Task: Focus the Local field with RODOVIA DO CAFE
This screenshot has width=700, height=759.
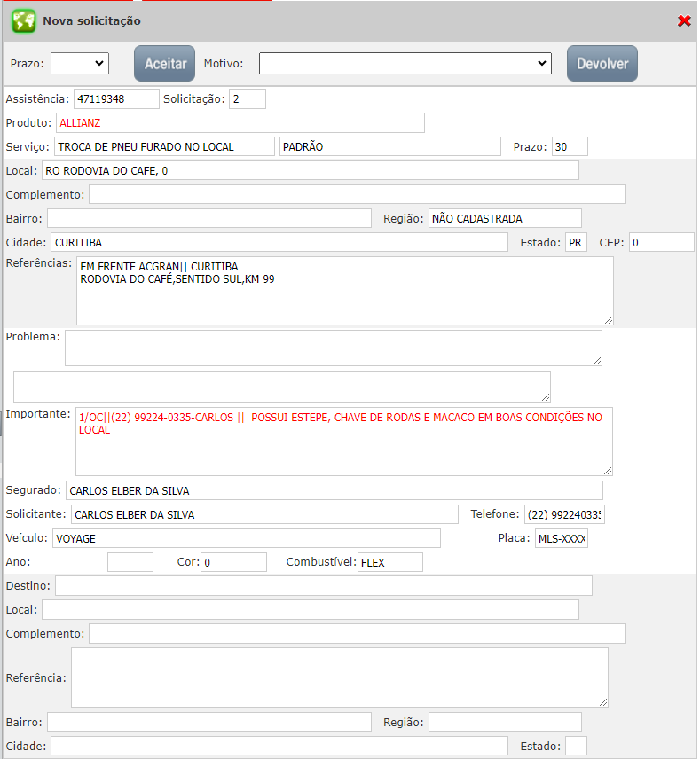Action: [x=310, y=170]
